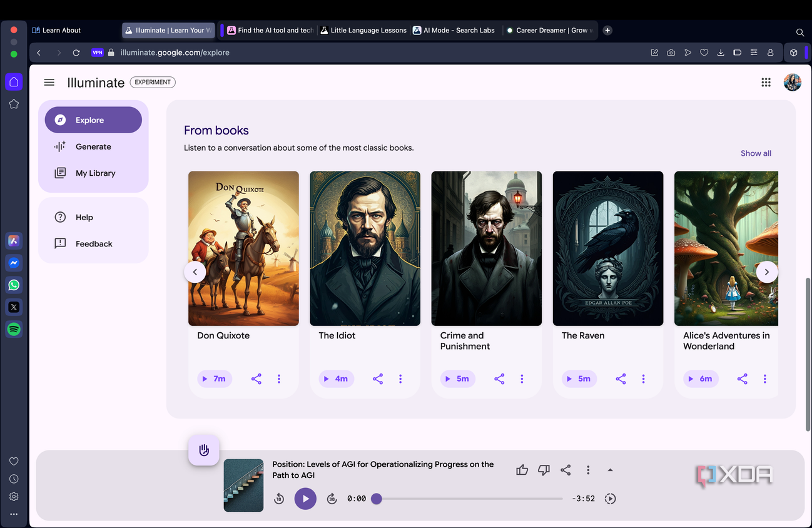The height and width of the screenshot is (528, 812).
Task: Open browser downloads in the address bar
Action: click(x=721, y=53)
